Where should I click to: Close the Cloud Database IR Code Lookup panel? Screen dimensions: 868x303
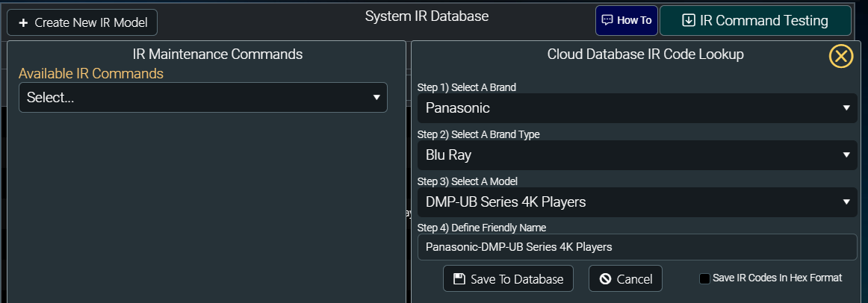(x=840, y=57)
